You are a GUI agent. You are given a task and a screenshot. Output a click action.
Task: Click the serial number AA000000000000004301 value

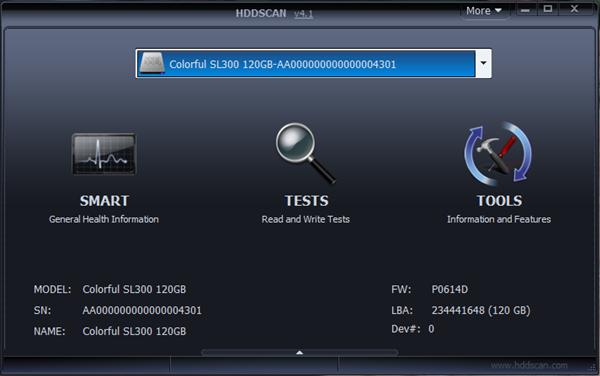[x=142, y=310]
